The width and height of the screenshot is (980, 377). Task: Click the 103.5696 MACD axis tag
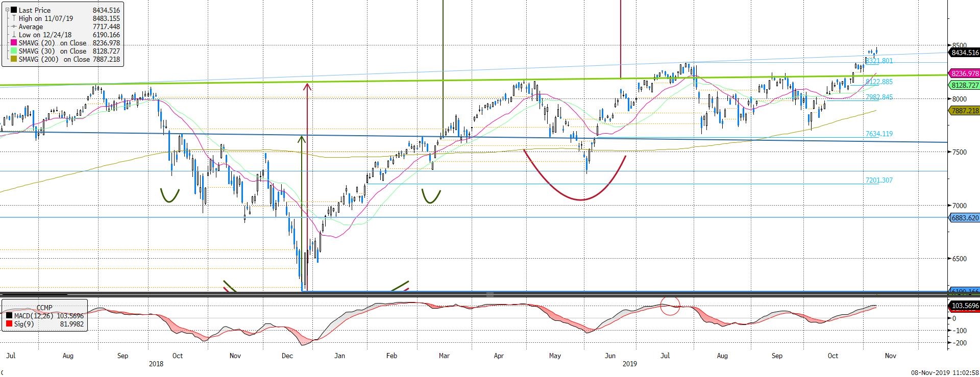[964, 306]
